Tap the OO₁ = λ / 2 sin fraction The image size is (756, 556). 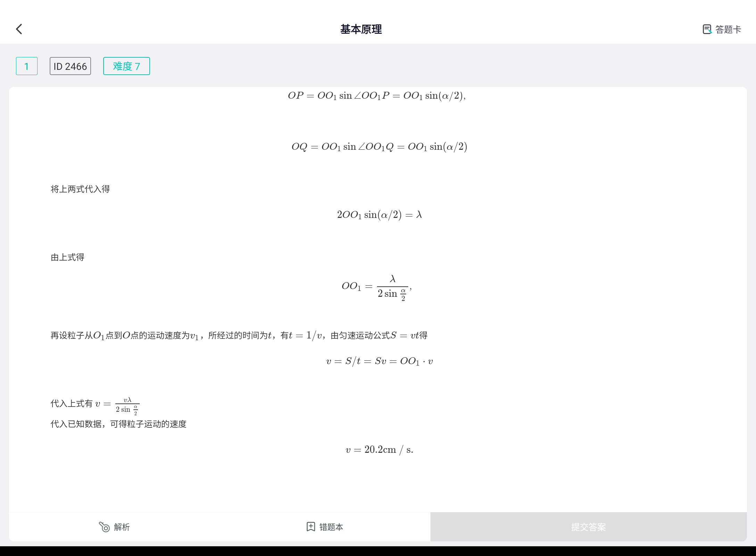[377, 288]
